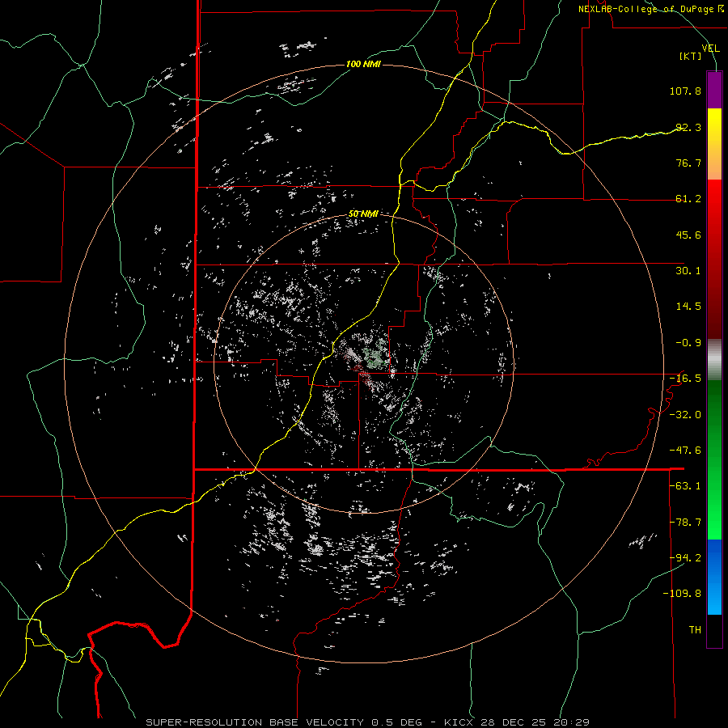Viewport: 728px width, 728px height.
Task: Click the VEL legend title
Action: click(710, 48)
